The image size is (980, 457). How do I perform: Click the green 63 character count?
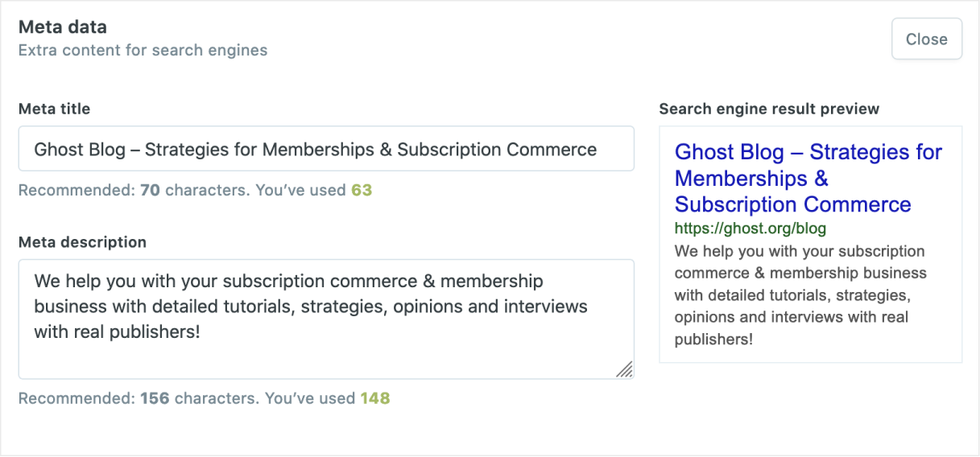[x=362, y=191]
